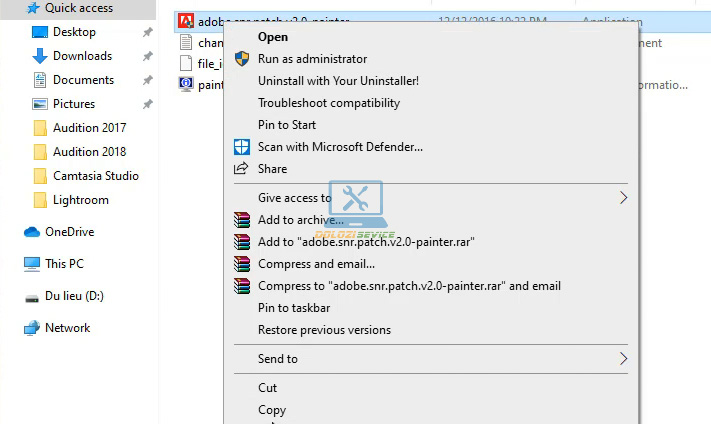Click the OneDrive cloud icon in sidebar

(x=32, y=232)
